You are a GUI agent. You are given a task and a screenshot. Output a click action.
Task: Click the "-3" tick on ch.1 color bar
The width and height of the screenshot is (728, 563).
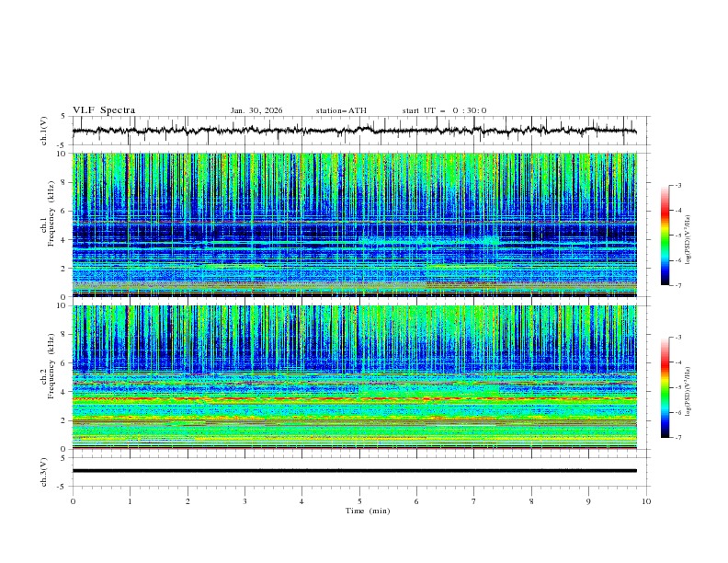677,185
